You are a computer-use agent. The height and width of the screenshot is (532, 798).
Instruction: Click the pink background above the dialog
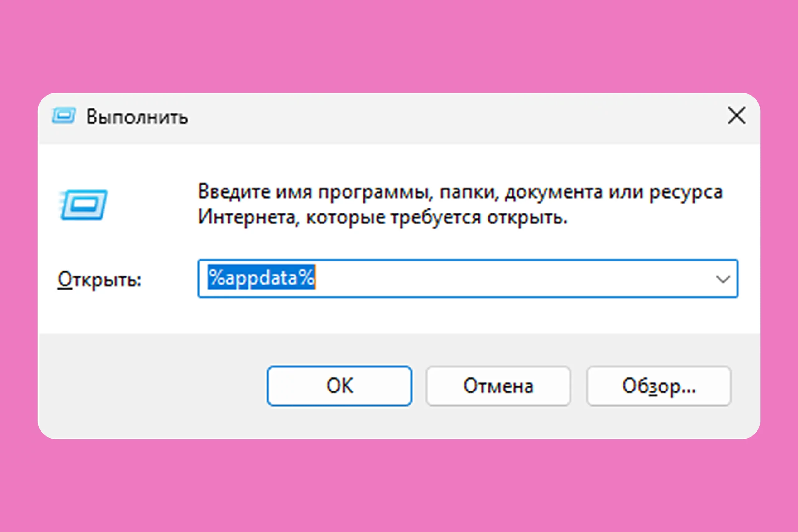(399, 44)
